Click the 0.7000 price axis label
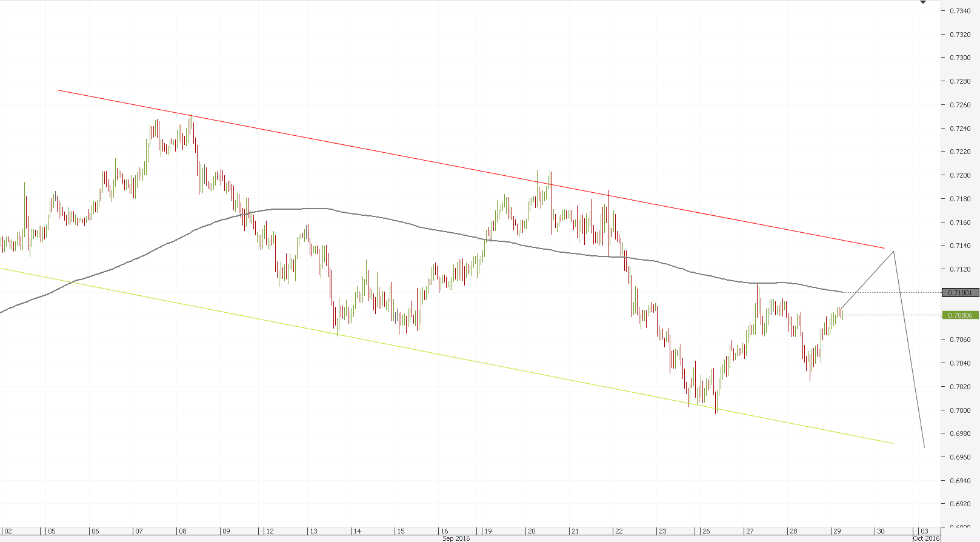This screenshot has width=980, height=542. 960,410
